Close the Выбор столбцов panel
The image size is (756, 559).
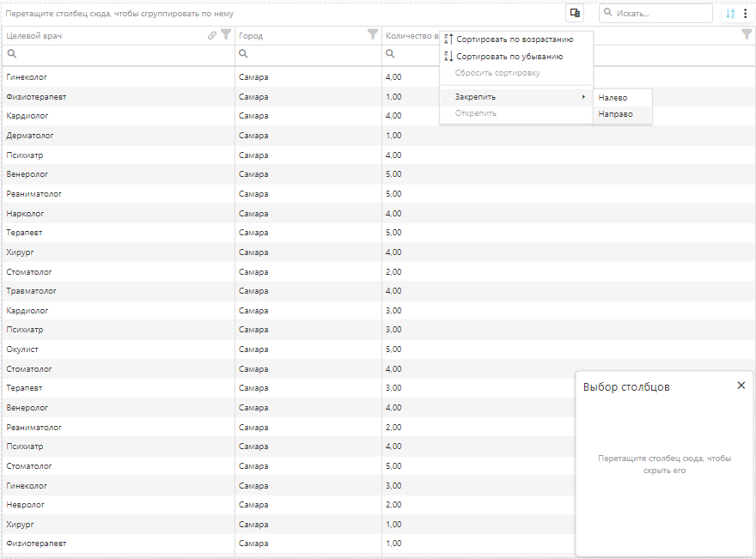pyautogui.click(x=741, y=386)
